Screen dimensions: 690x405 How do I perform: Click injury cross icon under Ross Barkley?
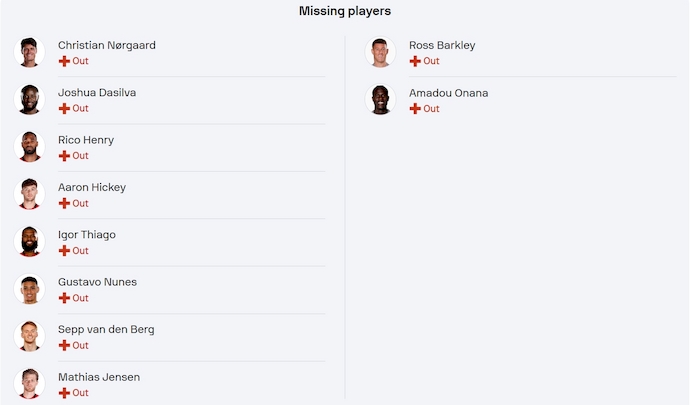415,61
